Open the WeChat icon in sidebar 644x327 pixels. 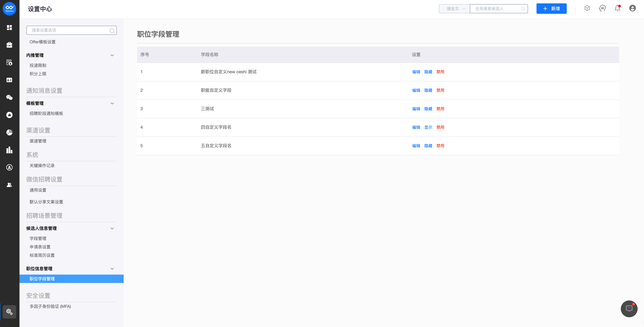tap(10, 98)
